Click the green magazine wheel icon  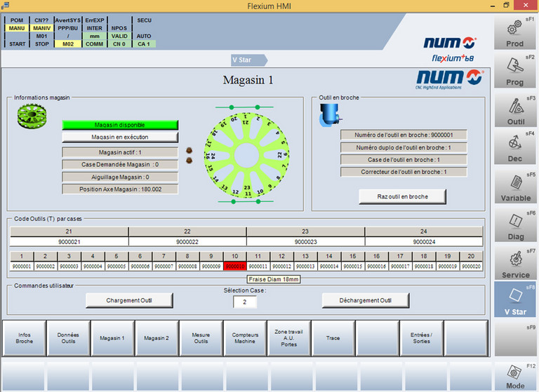click(x=30, y=117)
